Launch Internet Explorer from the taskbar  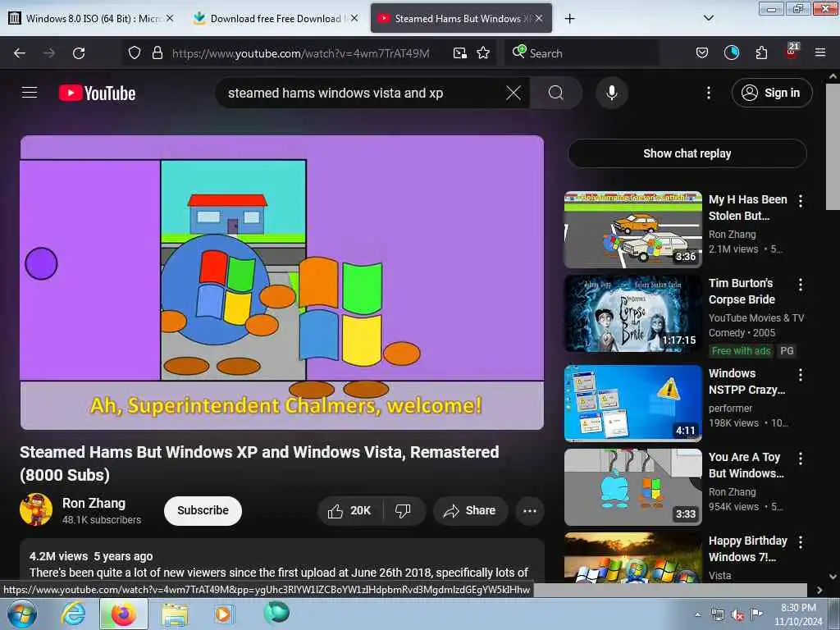(73, 614)
